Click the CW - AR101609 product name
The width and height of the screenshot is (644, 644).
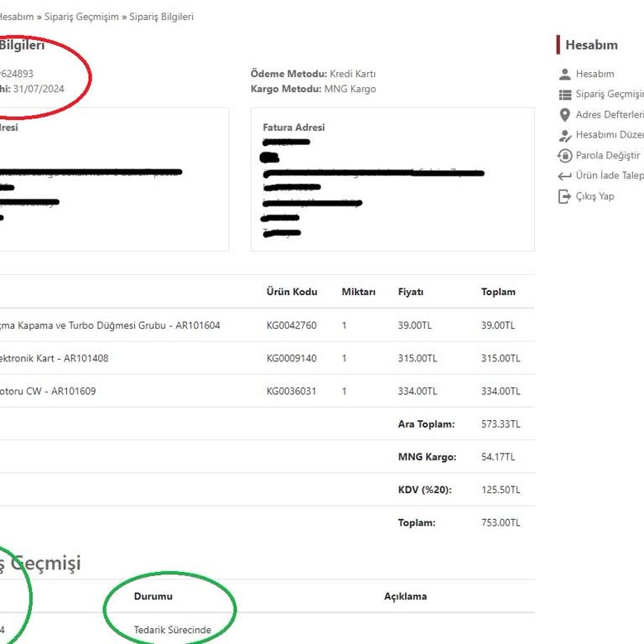(48, 391)
